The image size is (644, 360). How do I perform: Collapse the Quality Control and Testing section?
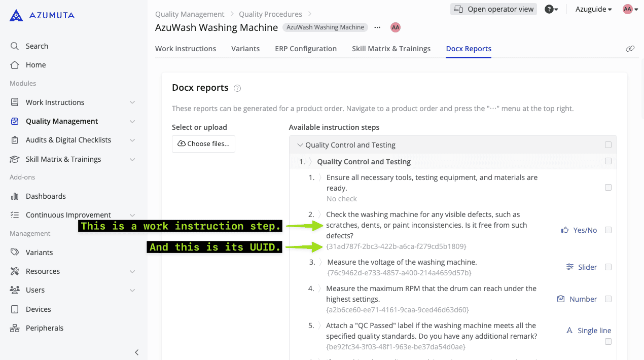click(300, 145)
